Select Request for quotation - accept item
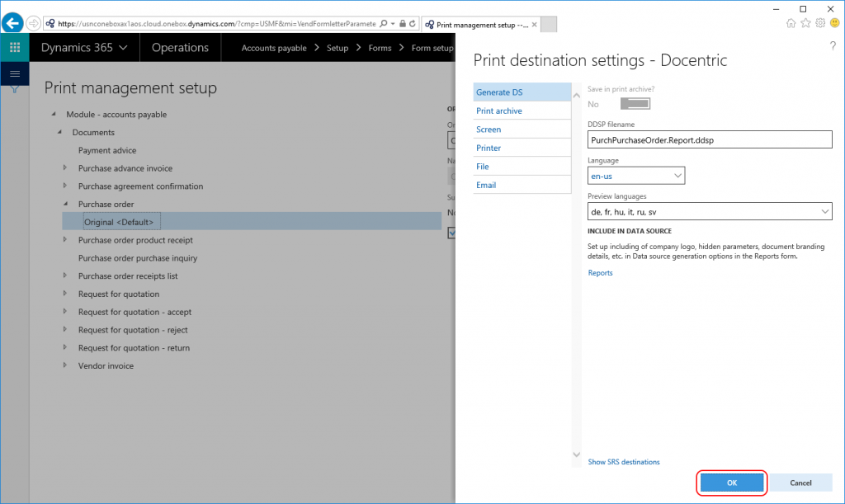Image resolution: width=845 pixels, height=504 pixels. 135,312
